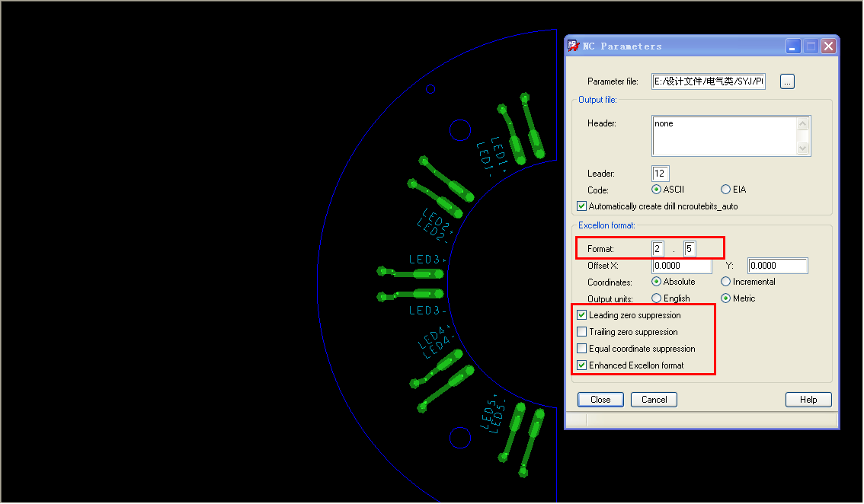Click the Header text box containing none
Screen dimensions: 864x504
725,136
